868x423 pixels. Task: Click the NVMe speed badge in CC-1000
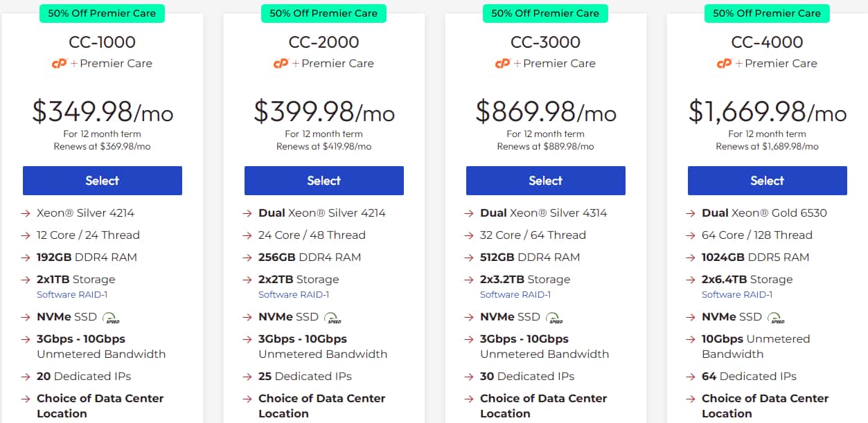111,318
